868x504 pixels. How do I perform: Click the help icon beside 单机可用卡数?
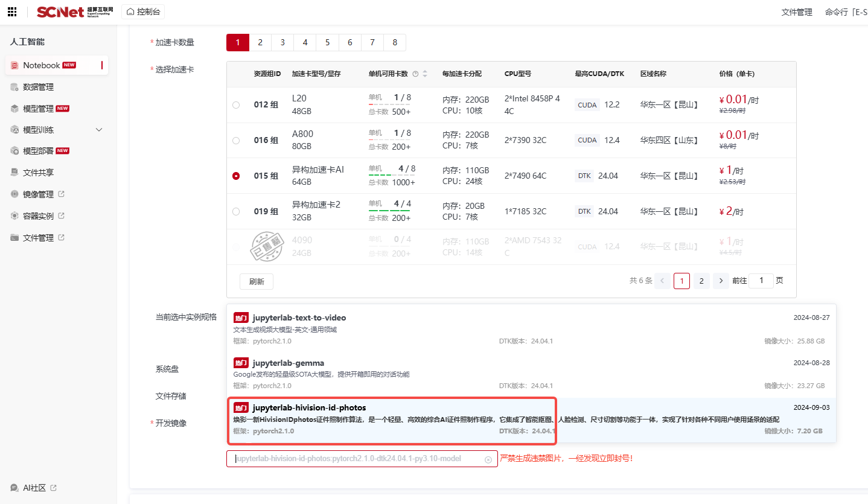415,74
